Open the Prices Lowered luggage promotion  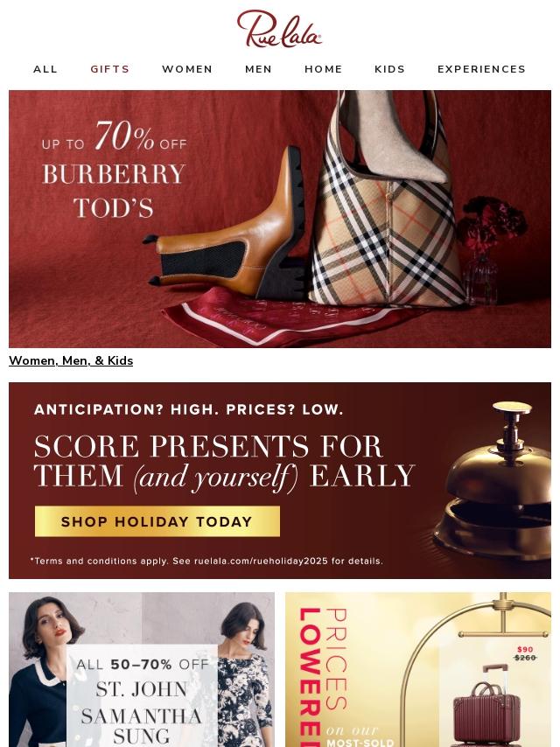tap(418, 669)
